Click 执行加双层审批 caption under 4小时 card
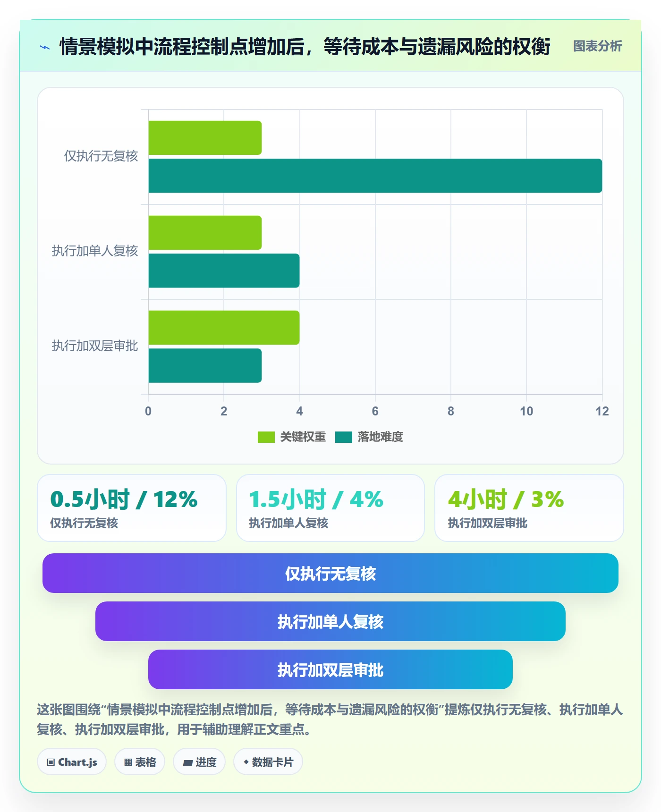The width and height of the screenshot is (661, 812). tap(488, 523)
